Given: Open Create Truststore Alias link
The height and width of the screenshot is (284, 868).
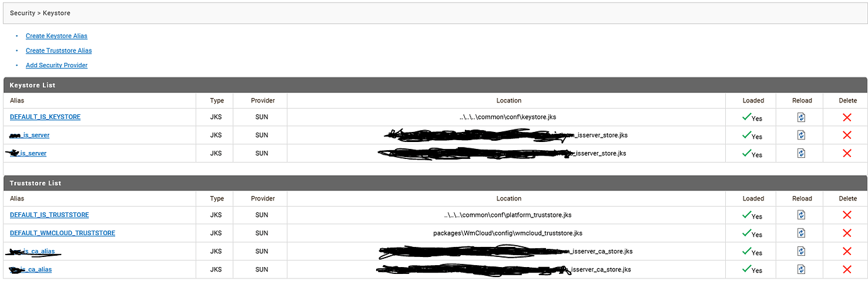Looking at the screenshot, I should (58, 50).
